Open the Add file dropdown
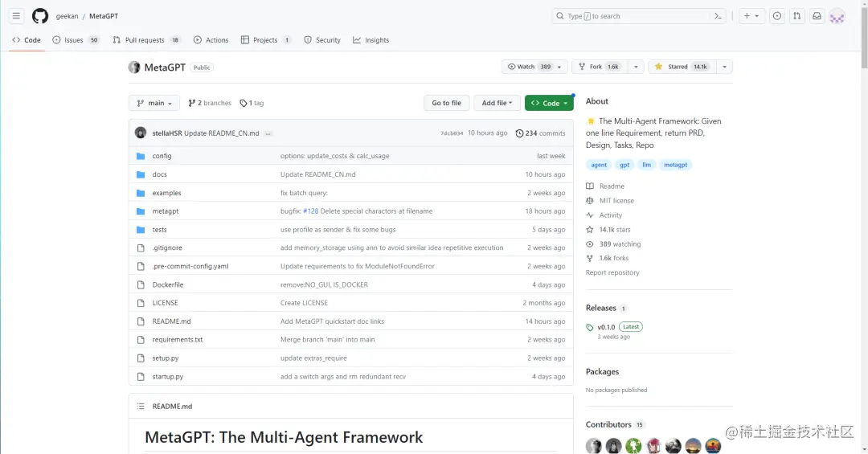 pos(497,103)
